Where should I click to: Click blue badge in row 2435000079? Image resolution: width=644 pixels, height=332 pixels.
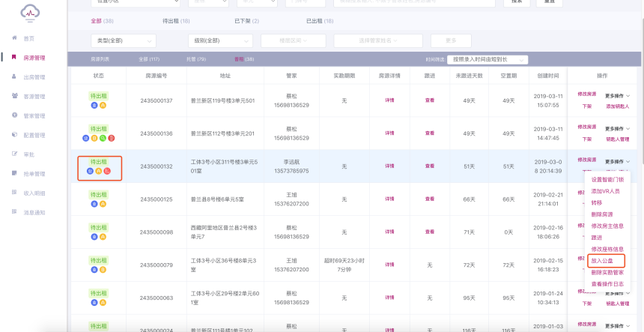(94, 270)
